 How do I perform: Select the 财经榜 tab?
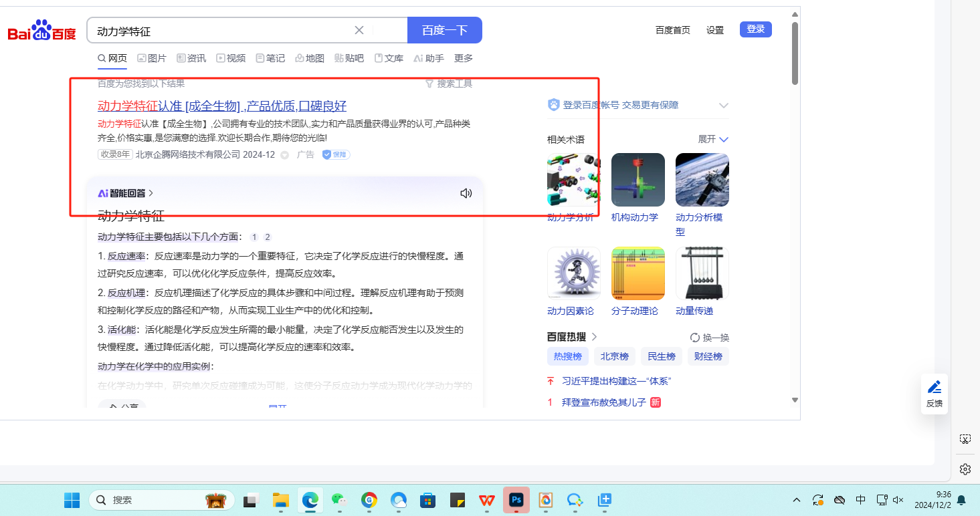coord(708,356)
